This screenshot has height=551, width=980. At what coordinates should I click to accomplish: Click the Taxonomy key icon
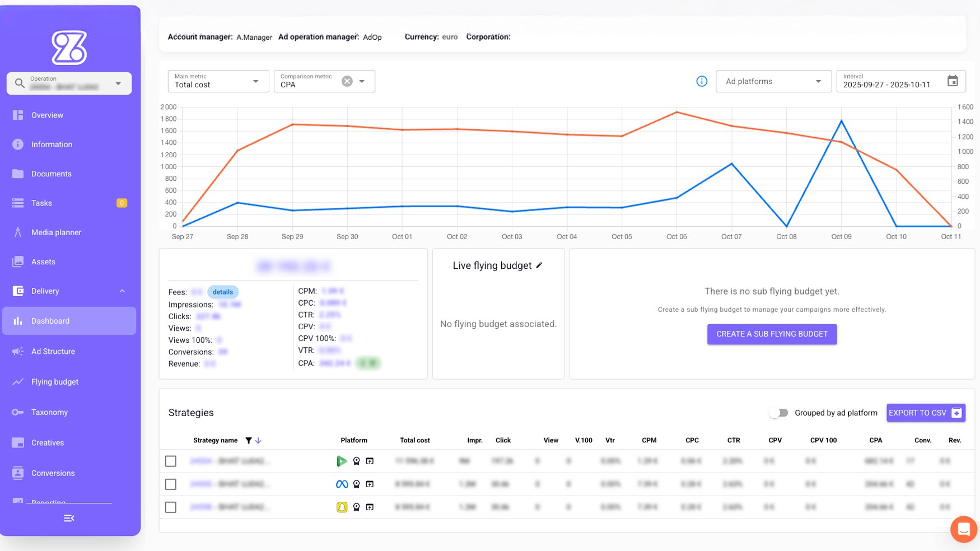(x=18, y=412)
